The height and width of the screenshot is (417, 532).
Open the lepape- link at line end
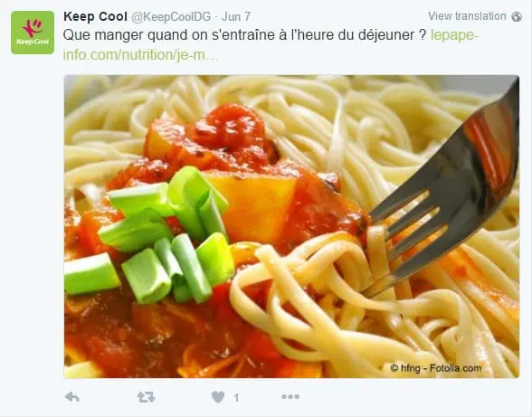pos(454,35)
